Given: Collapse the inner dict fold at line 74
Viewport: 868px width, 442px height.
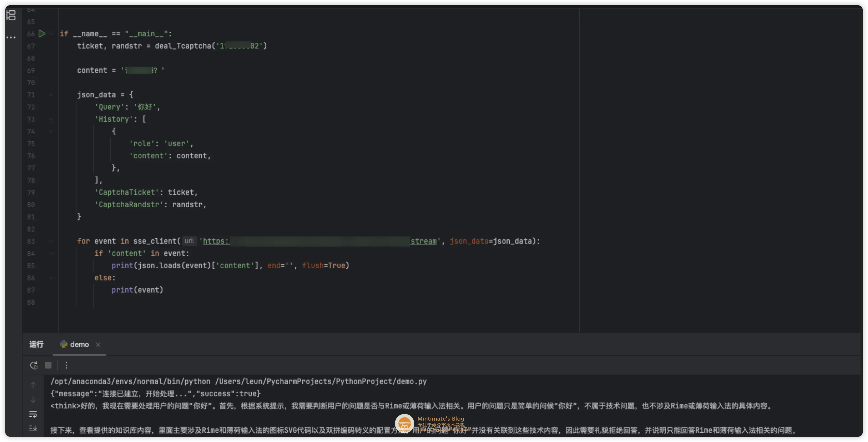Looking at the screenshot, I should tap(51, 131).
